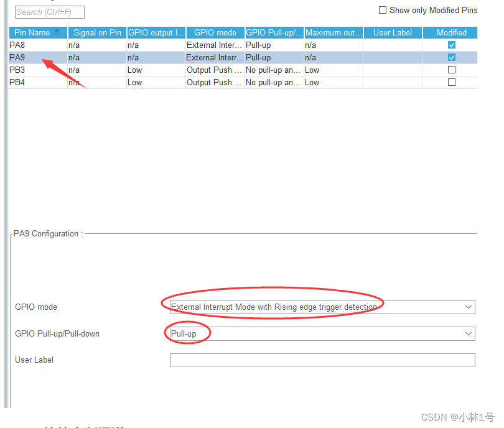Click PB3 No pull-up cell
This screenshot has height=428, width=504.
tap(274, 70)
